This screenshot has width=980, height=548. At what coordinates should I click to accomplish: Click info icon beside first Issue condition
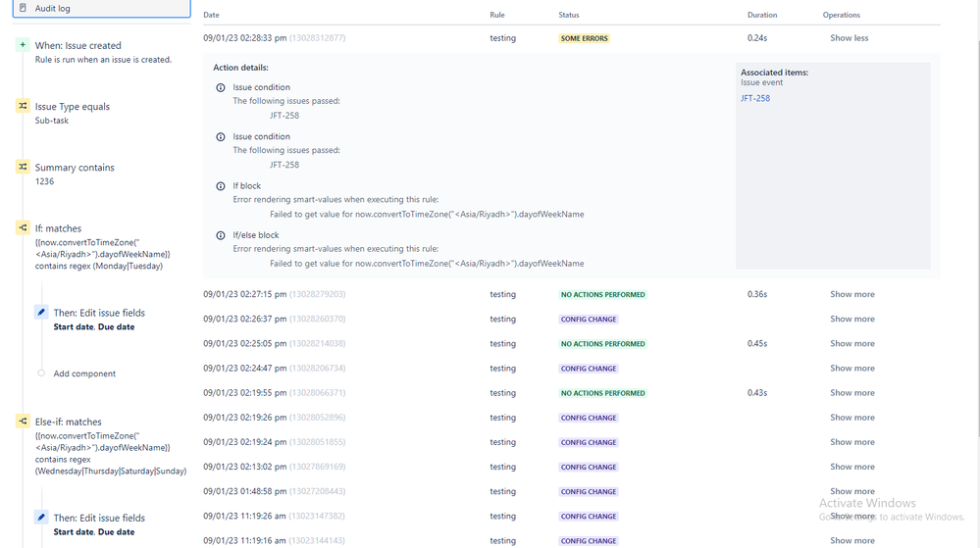(x=221, y=87)
